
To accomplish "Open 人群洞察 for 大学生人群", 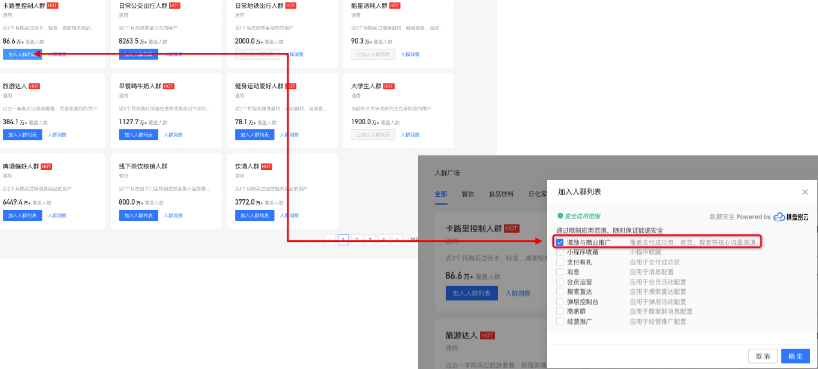I will tap(410, 135).
